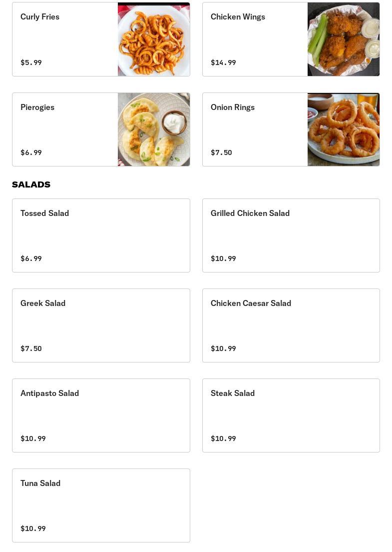Click the $5.99 Curly Fries price

31,62
